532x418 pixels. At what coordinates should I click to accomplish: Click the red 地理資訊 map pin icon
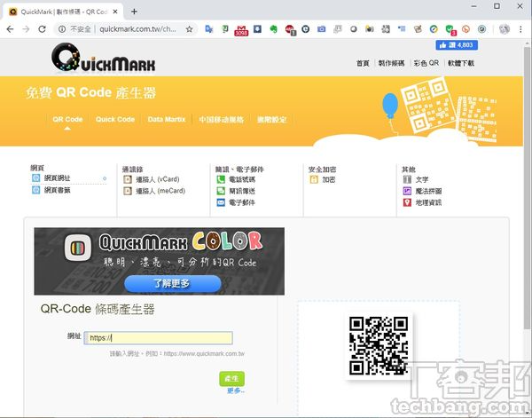[x=407, y=202]
